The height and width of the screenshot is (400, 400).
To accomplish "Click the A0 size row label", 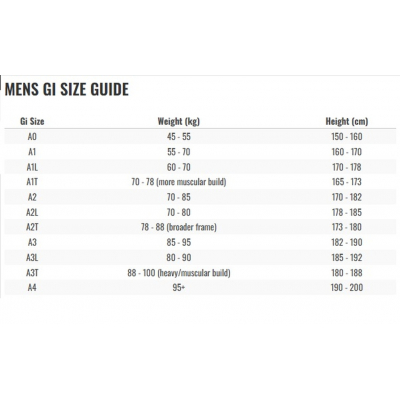I will 32,137.
